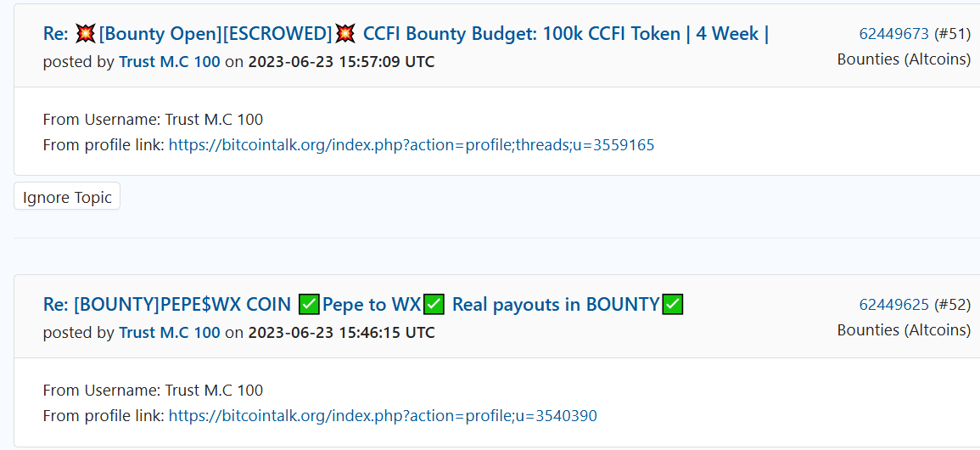The image size is (980, 450).
Task: Click the green checkmark after 'BOUNTY' at title end
Action: pyautogui.click(x=673, y=304)
